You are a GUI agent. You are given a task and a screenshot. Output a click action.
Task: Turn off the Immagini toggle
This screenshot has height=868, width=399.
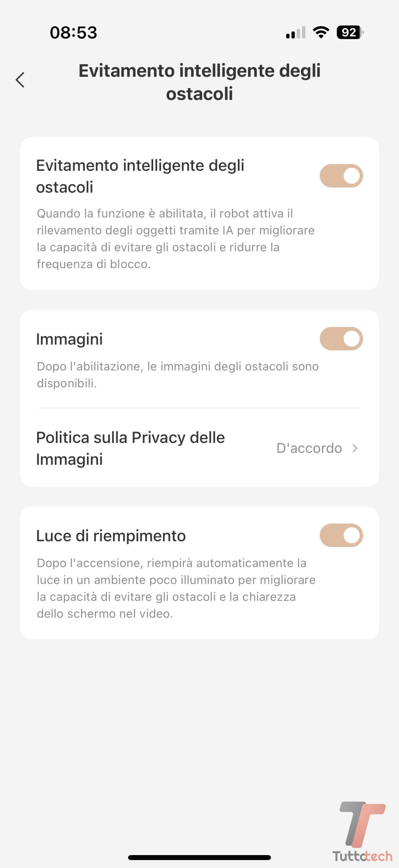[341, 339]
